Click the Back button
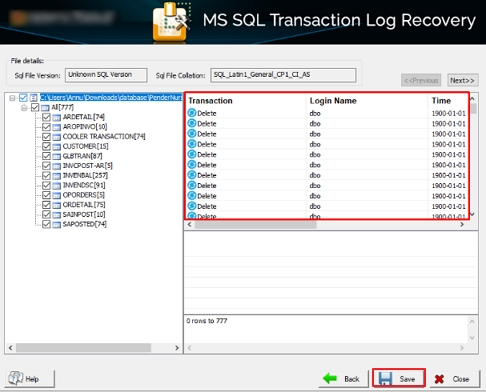The height and width of the screenshot is (392, 486). tap(343, 379)
